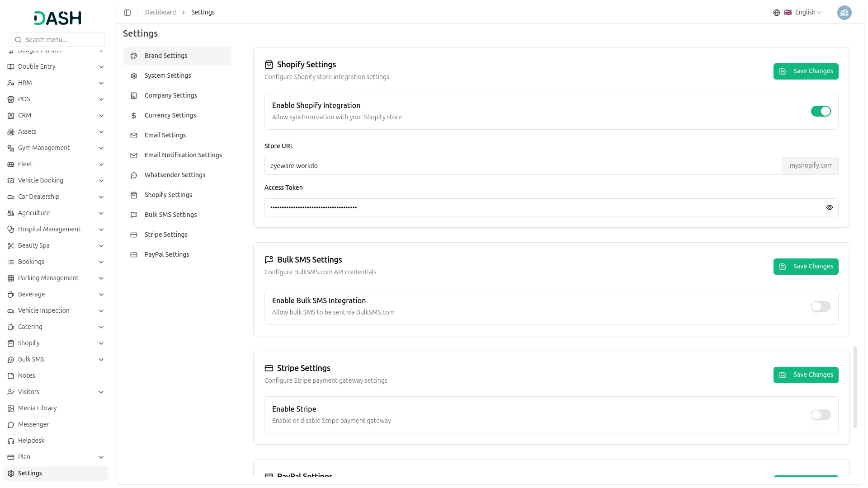Click the Messenger chat icon in sidebar
The image size is (868, 488).
[11, 425]
